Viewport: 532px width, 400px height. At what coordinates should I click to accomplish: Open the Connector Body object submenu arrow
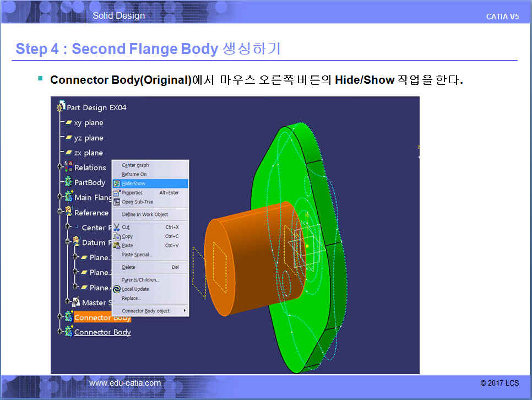point(184,311)
